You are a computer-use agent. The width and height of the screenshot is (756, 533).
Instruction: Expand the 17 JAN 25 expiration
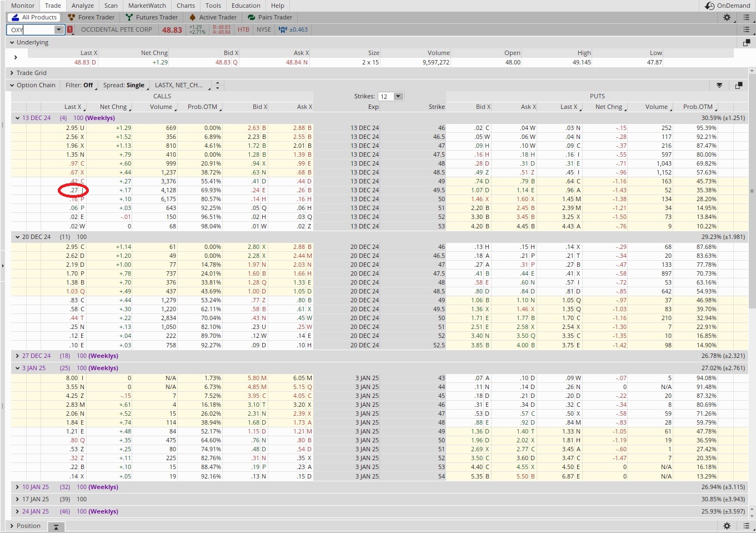coord(18,499)
